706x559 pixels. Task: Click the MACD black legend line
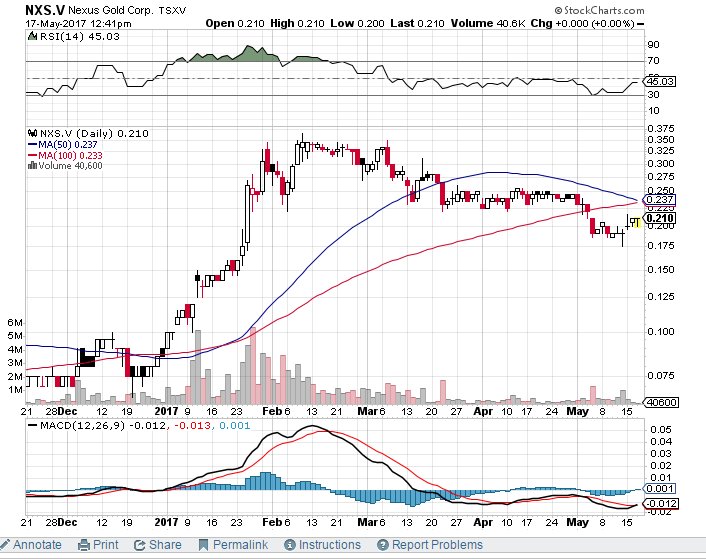point(32,425)
